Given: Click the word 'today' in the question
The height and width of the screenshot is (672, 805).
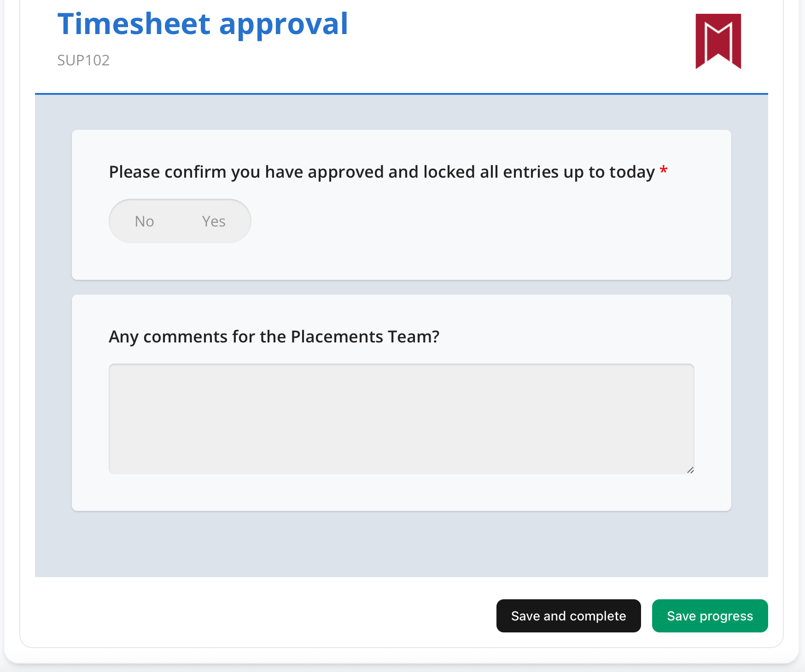Looking at the screenshot, I should (632, 173).
